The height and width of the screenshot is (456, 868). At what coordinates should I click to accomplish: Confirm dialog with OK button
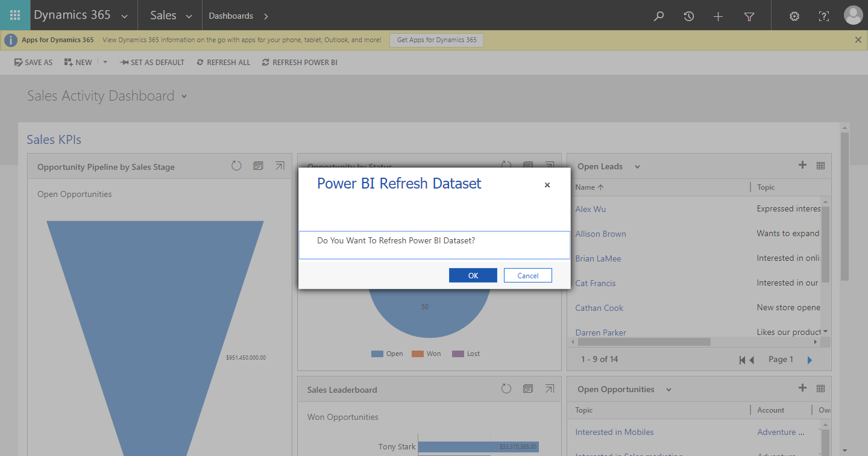(473, 275)
